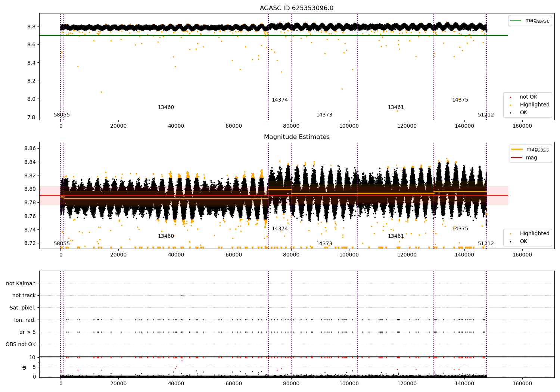Click the 'Ion. rad.' row label
The width and height of the screenshot is (560, 392).
click(x=25, y=320)
